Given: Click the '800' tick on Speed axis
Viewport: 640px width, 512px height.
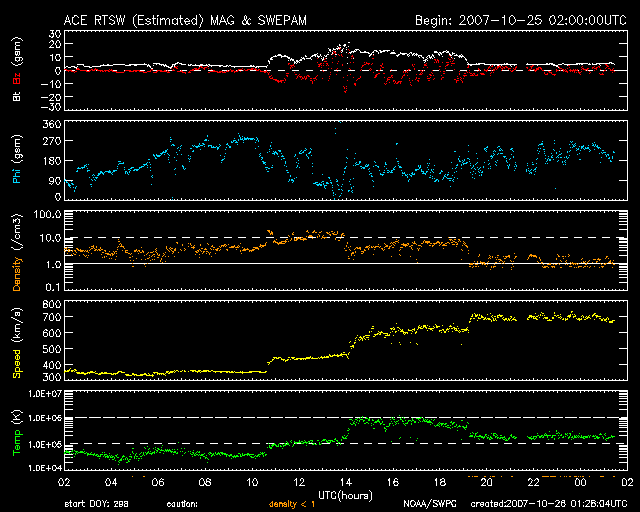Looking at the screenshot, I should point(52,304).
